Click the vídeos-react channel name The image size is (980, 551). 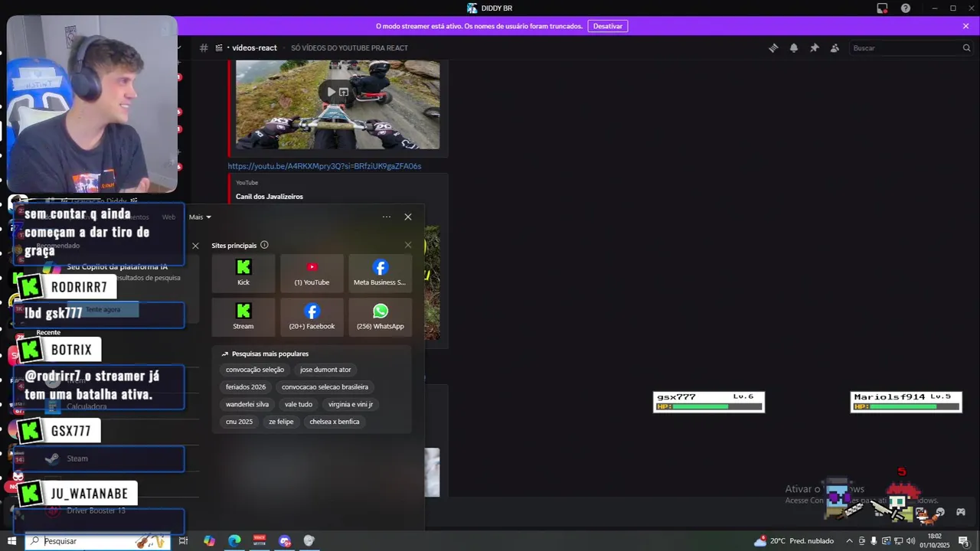click(254, 47)
